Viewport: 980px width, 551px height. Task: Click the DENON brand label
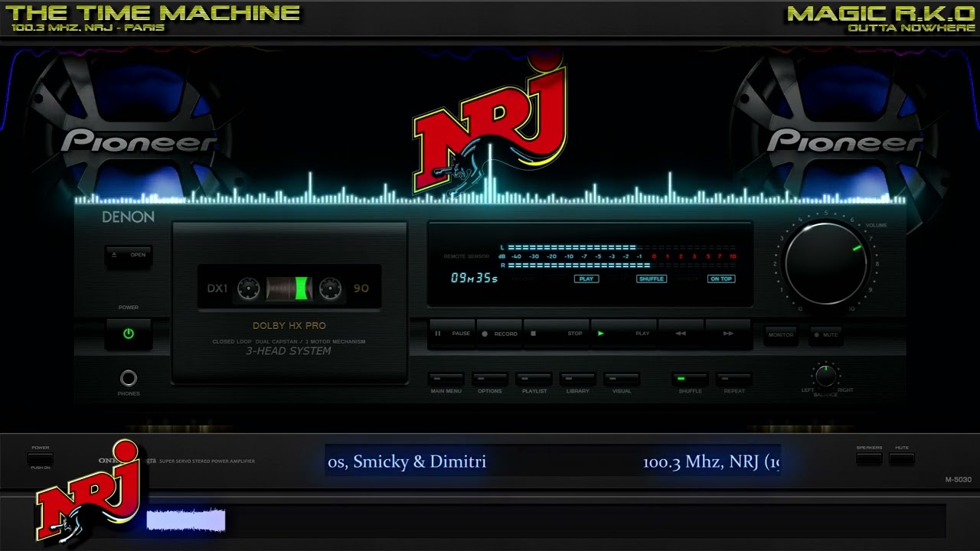pos(128,217)
